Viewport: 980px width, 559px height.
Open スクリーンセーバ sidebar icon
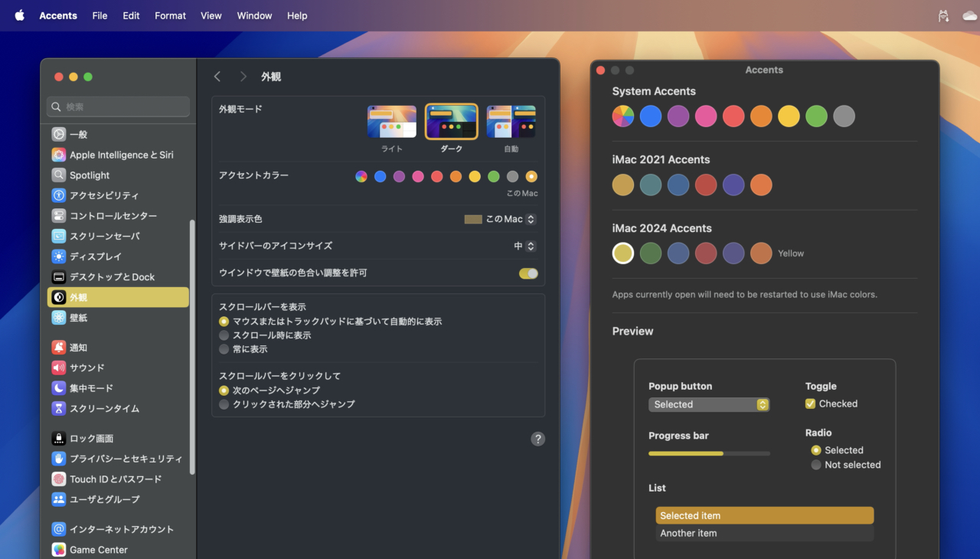tap(59, 236)
